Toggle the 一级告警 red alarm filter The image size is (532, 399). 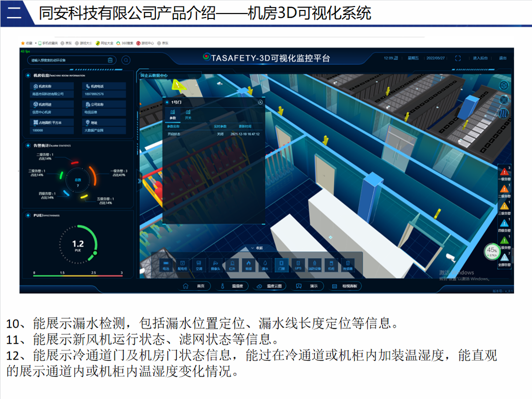(504, 172)
